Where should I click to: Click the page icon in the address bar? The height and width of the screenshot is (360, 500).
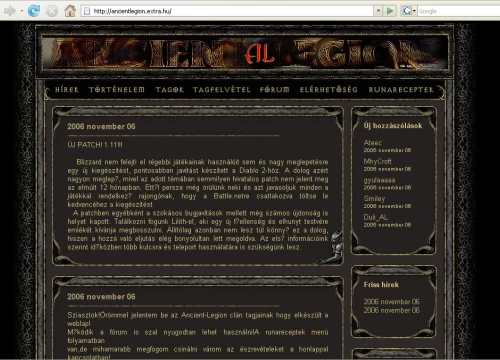click(87, 11)
